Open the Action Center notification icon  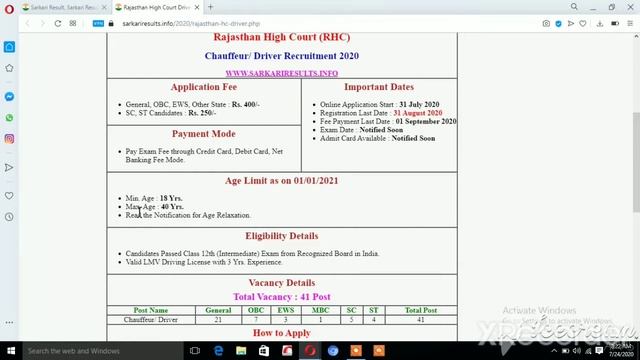tap(599, 351)
